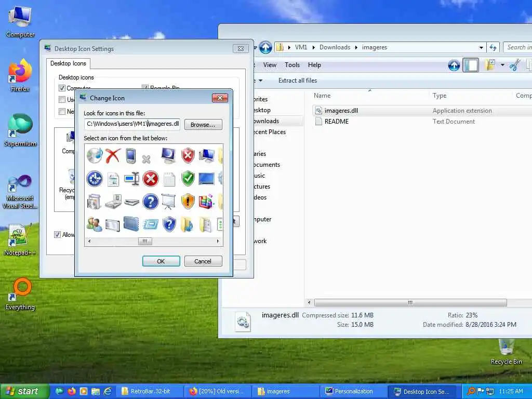This screenshot has height=399, width=532.
Task: Select the rich text document icon
Action: tap(113, 179)
